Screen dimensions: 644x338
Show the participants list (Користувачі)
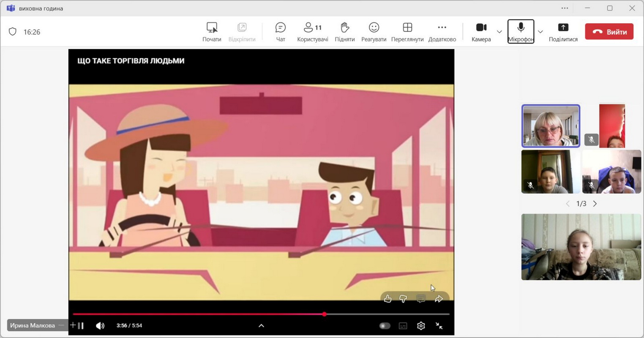pyautogui.click(x=312, y=32)
